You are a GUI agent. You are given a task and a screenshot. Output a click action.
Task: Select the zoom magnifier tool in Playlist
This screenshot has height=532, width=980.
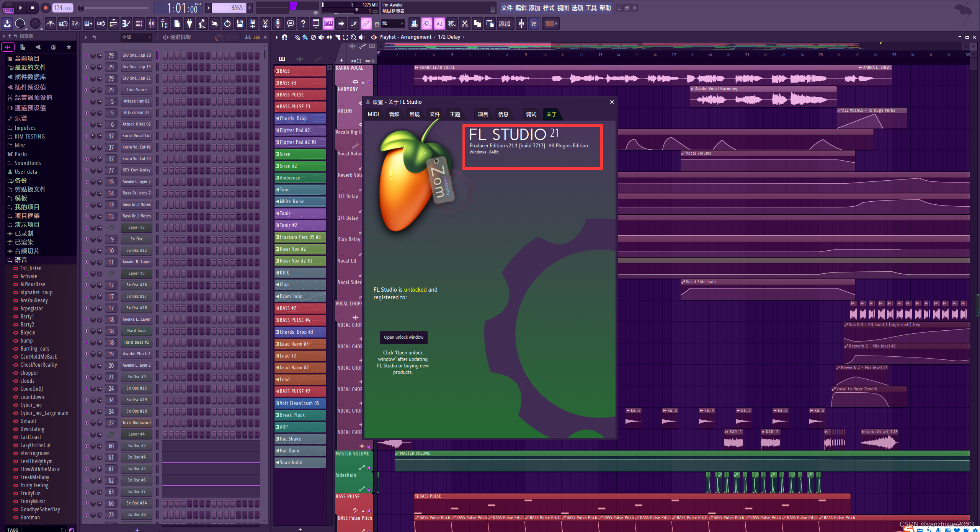point(353,37)
